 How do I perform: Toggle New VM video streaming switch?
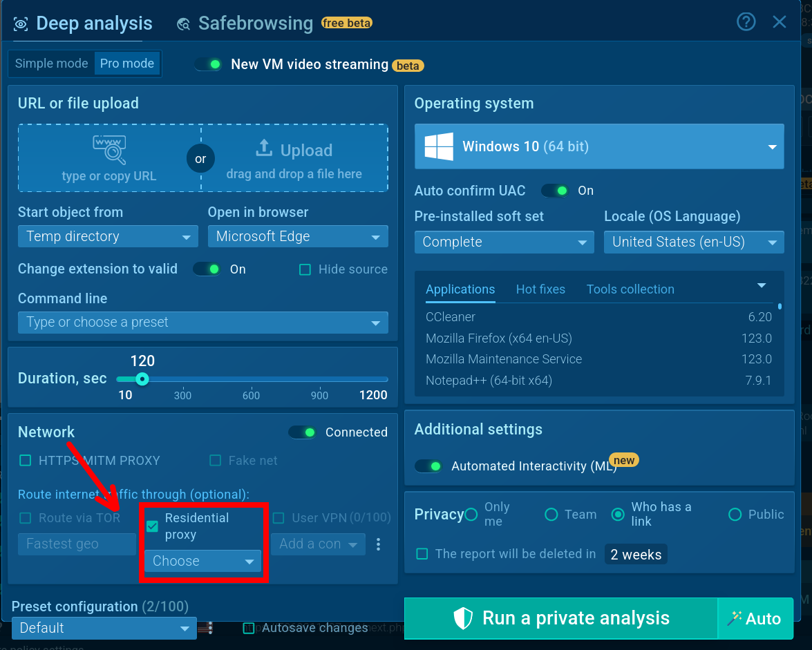(x=208, y=65)
